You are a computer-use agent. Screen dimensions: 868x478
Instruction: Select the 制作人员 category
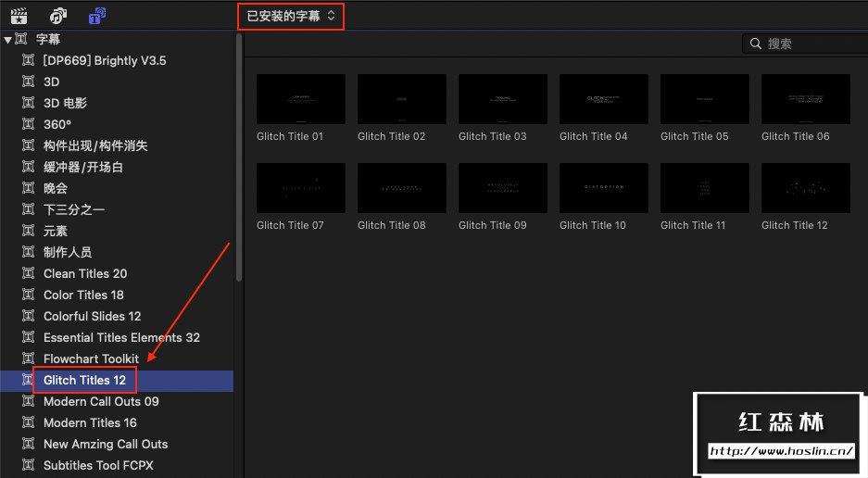68,252
